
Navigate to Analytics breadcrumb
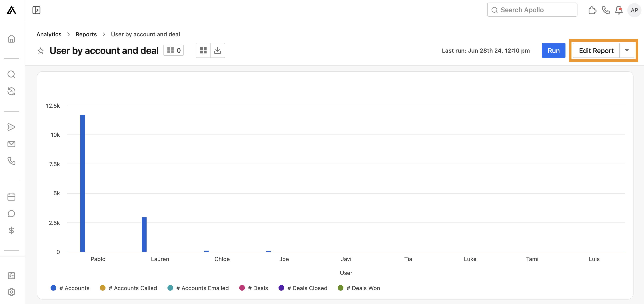(49, 34)
